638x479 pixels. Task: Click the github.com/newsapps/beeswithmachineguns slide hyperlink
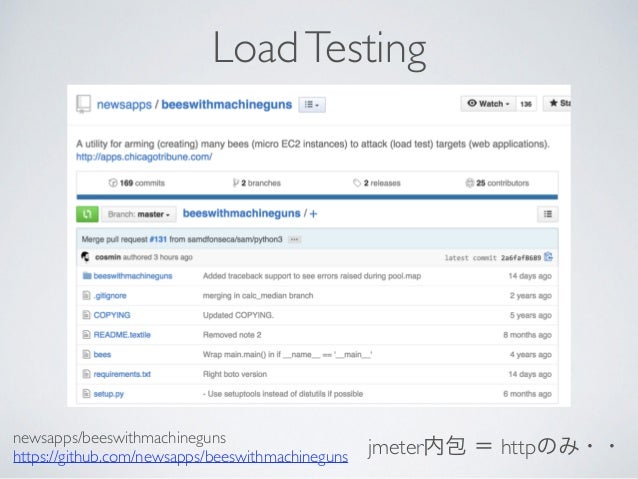181,457
